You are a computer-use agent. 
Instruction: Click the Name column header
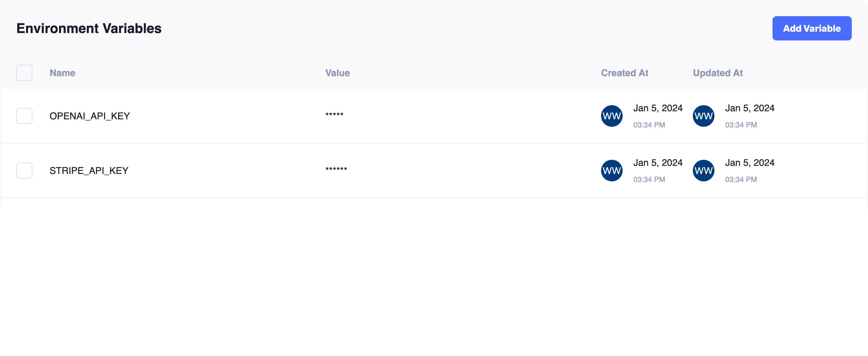tap(62, 73)
